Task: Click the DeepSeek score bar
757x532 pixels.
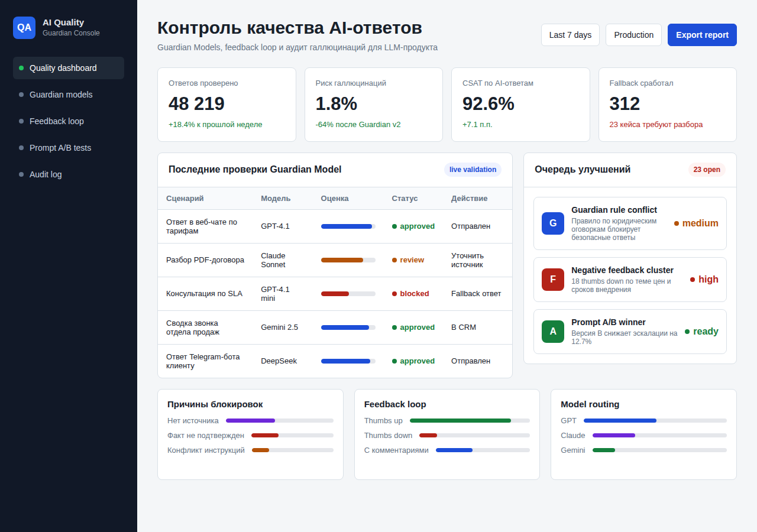Action: coord(348,361)
